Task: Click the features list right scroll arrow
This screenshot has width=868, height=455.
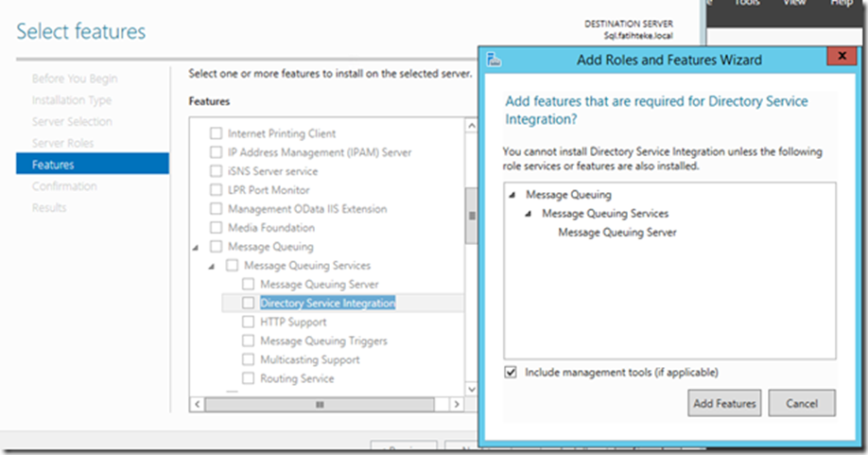Action: click(x=457, y=404)
